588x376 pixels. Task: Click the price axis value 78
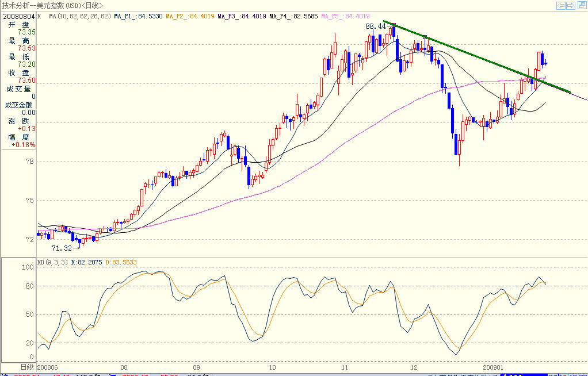point(29,162)
